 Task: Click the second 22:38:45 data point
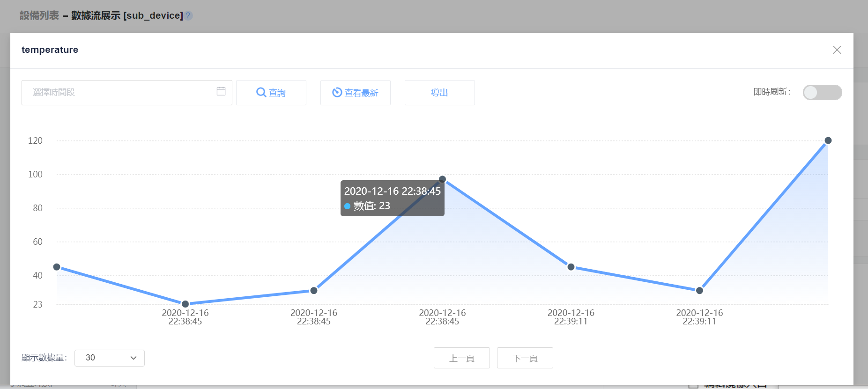tap(314, 291)
